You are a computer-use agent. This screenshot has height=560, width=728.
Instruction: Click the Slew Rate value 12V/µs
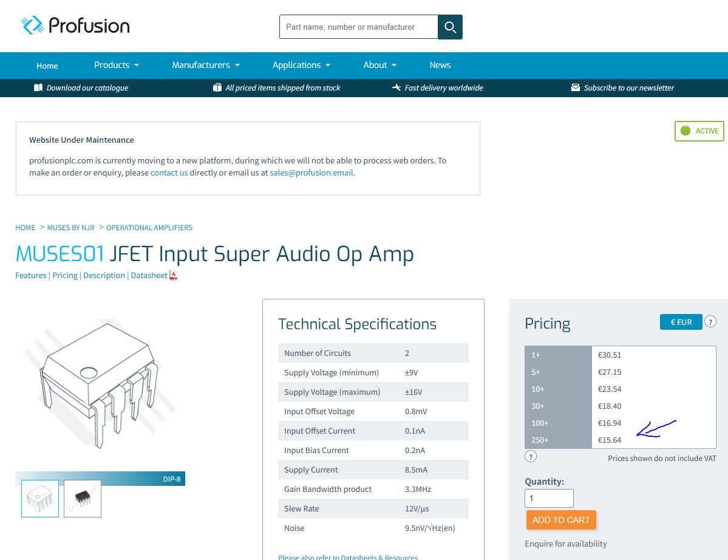417,509
